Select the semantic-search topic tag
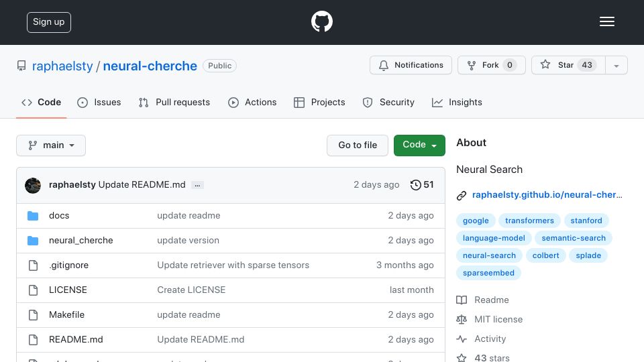 click(x=574, y=238)
